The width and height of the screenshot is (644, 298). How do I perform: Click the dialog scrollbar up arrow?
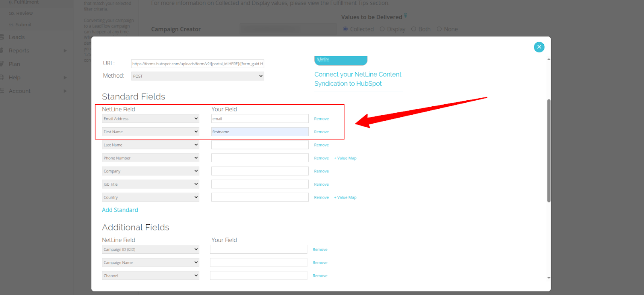tap(549, 60)
